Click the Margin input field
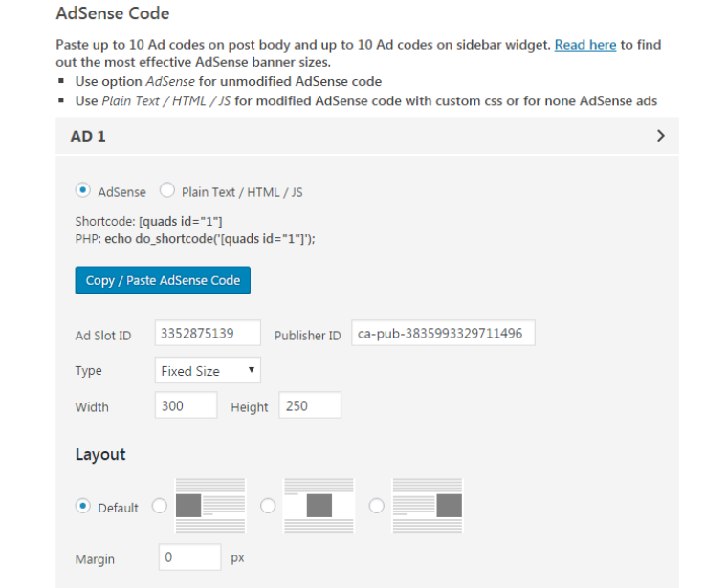The width and height of the screenshot is (727, 588). coord(189,557)
